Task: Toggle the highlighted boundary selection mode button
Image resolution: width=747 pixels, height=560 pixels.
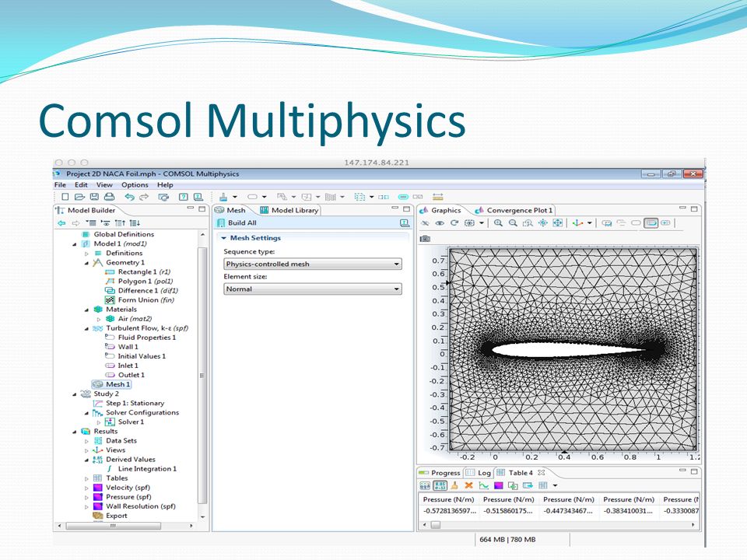Action: 651,223
